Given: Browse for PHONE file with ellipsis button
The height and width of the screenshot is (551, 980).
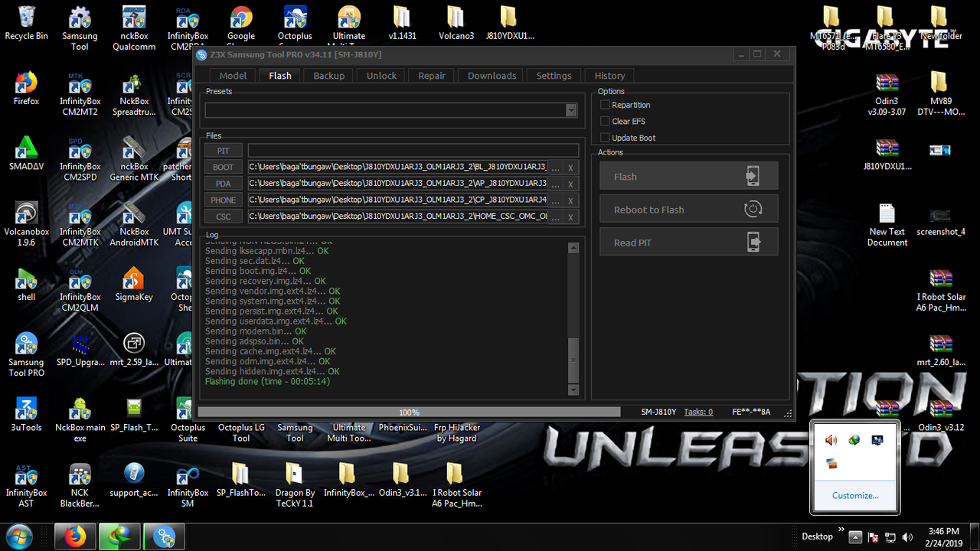Looking at the screenshot, I should 556,201.
